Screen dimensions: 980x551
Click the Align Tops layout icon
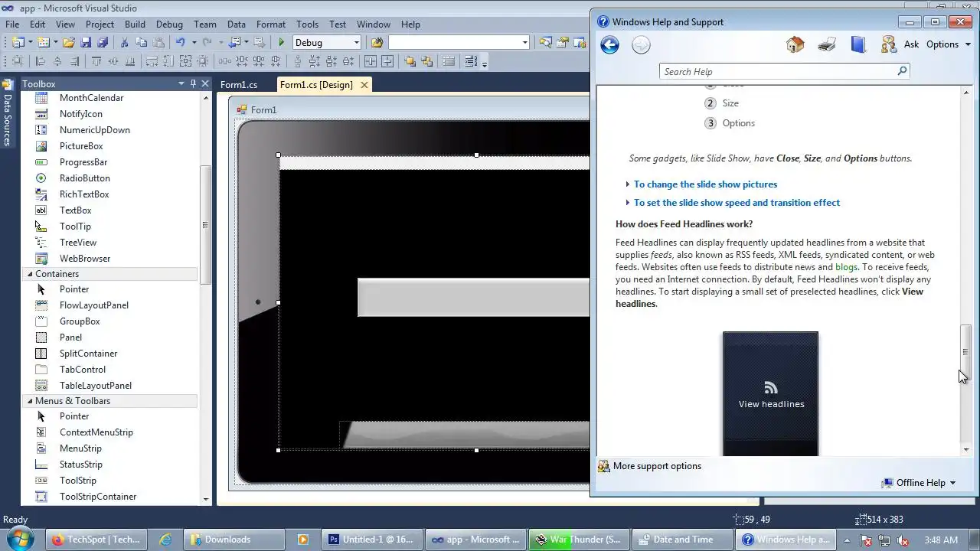tap(96, 61)
